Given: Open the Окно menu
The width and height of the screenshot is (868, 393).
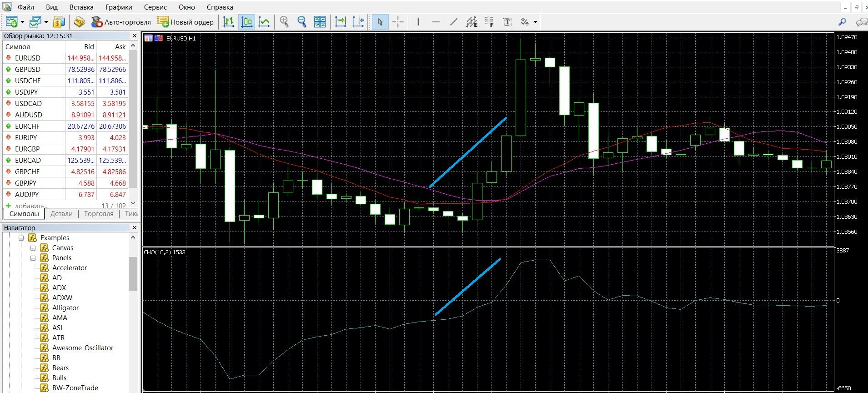Looking at the screenshot, I should pos(186,7).
